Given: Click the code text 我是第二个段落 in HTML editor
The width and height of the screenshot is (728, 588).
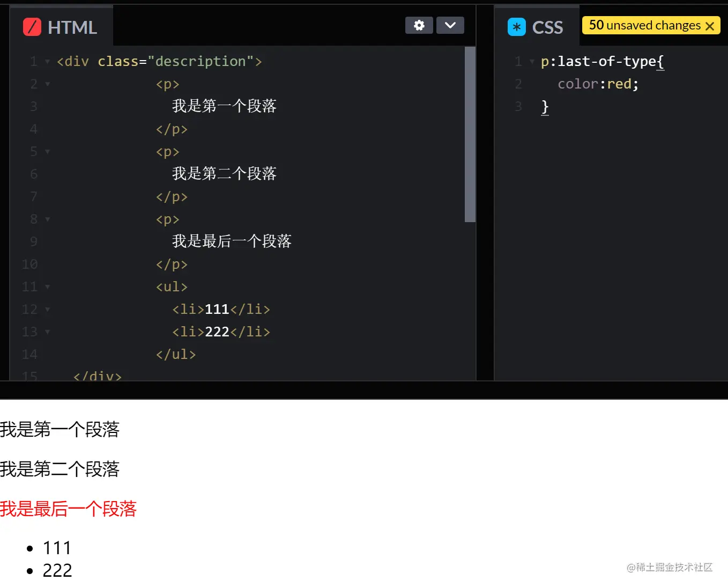Looking at the screenshot, I should pos(224,174).
